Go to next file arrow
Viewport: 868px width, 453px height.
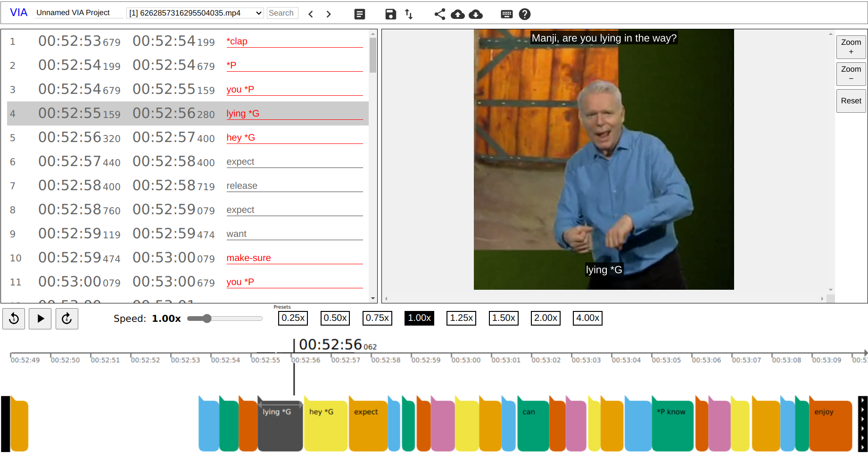coord(329,14)
